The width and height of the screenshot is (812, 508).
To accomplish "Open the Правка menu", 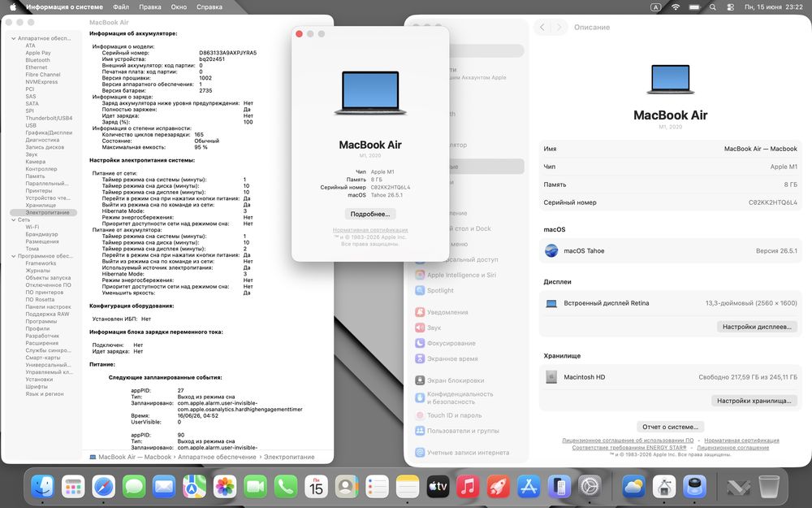I will click(x=149, y=7).
